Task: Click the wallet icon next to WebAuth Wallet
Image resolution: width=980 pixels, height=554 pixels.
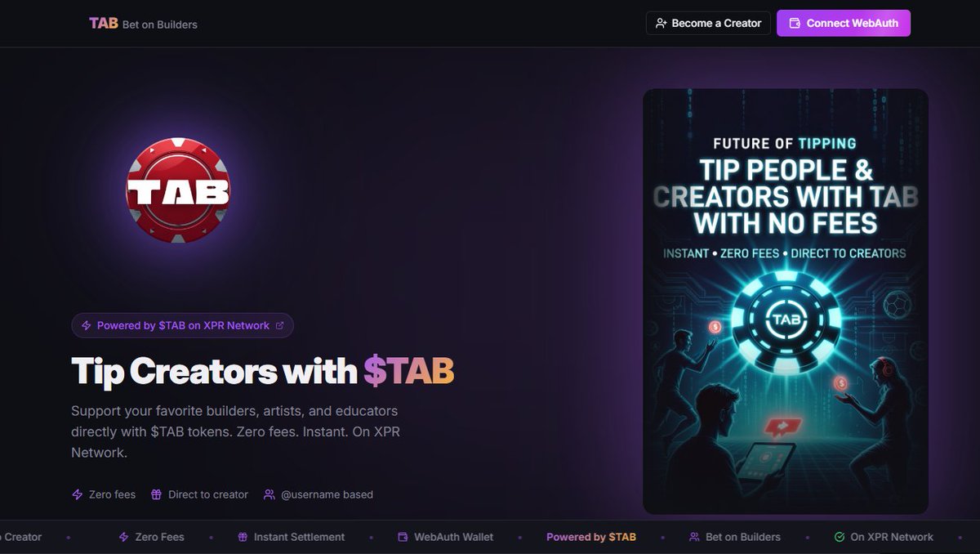Action: 403,537
